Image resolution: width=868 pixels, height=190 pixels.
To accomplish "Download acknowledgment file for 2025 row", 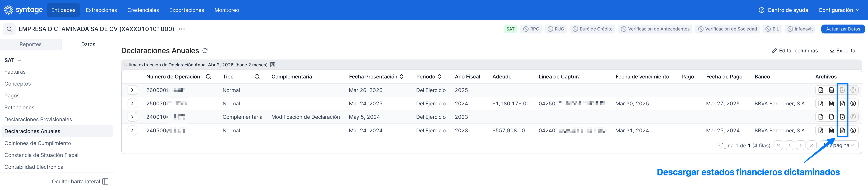I will (820, 90).
